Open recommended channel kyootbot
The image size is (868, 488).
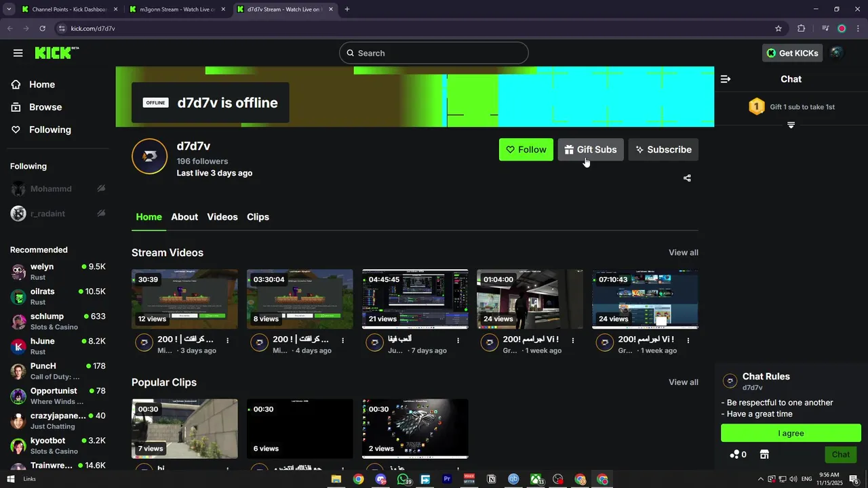coord(58,445)
